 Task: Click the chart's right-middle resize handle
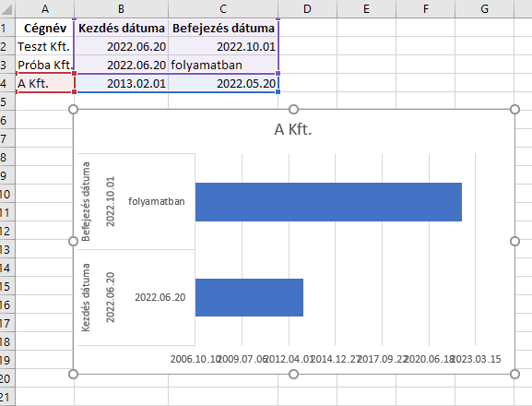click(514, 242)
